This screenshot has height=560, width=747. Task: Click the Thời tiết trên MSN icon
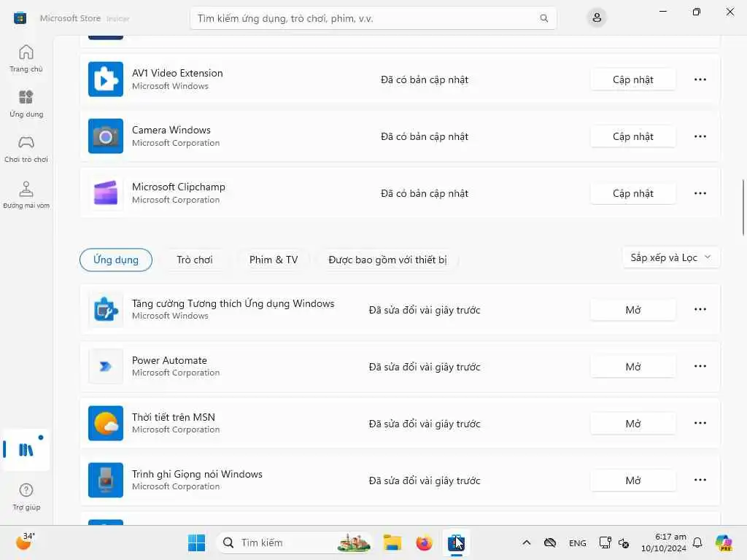(x=106, y=424)
